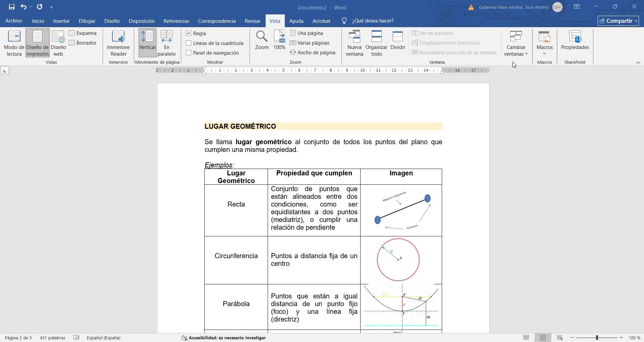This screenshot has width=644, height=342.
Task: Switch to Diseño web view
Action: pos(58,43)
